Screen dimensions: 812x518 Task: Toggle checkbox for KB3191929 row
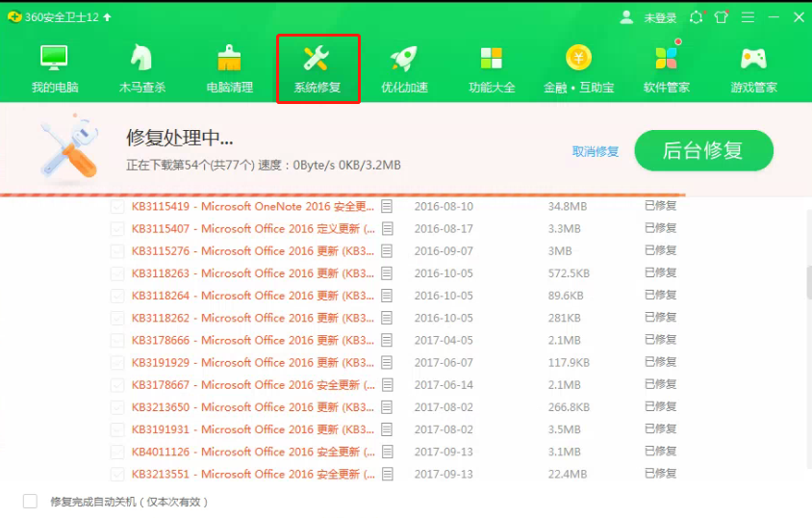point(117,363)
